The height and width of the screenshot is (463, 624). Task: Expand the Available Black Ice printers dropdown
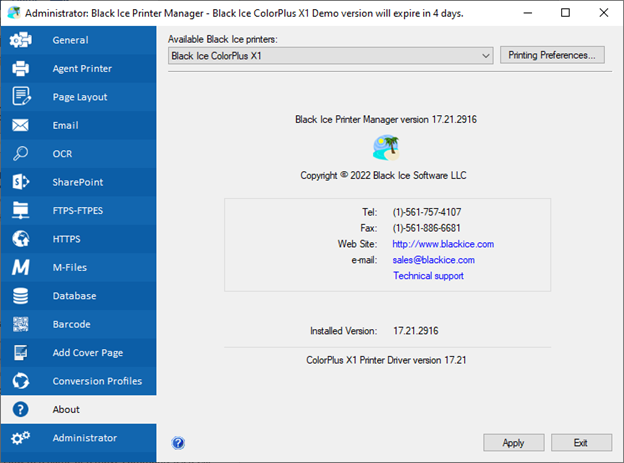pos(330,56)
